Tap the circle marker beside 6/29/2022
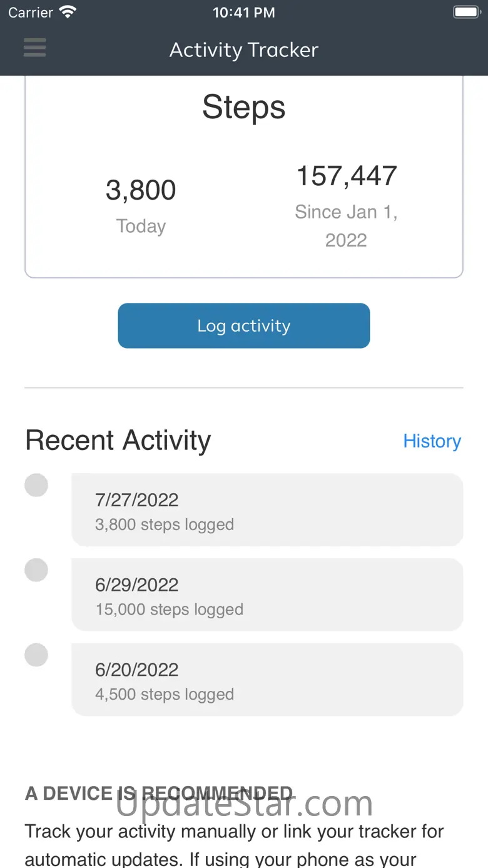Image resolution: width=488 pixels, height=868 pixels. point(36,570)
